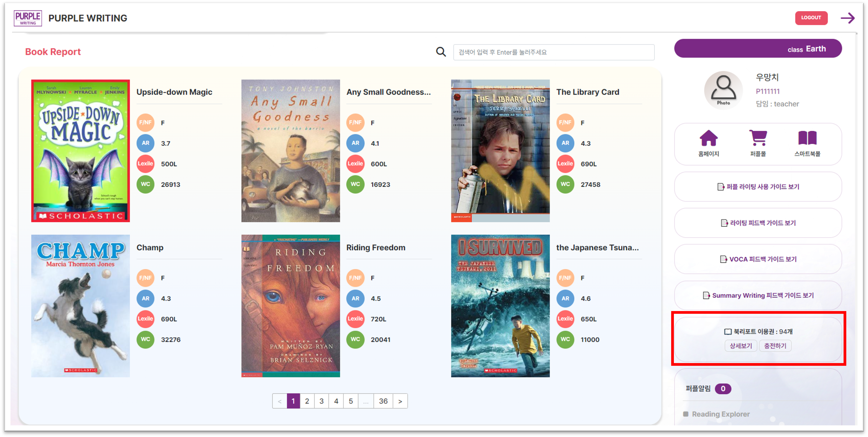Go to page 2 in pagination

pyautogui.click(x=307, y=401)
